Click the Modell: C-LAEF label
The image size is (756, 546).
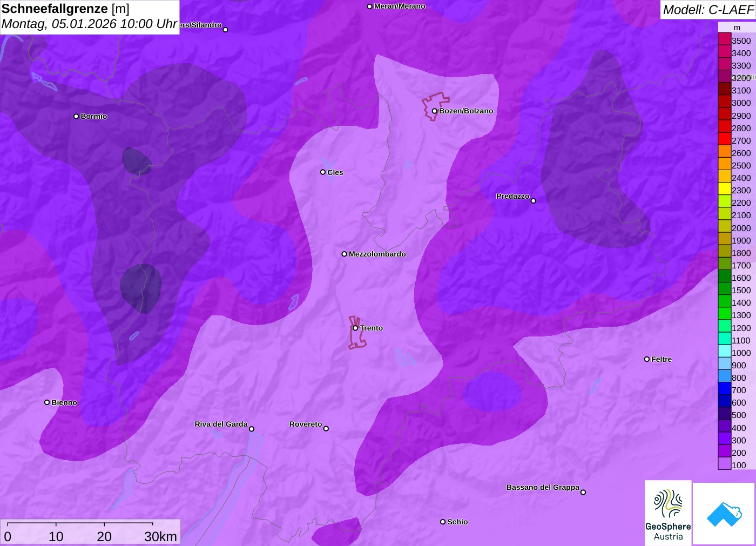(708, 10)
